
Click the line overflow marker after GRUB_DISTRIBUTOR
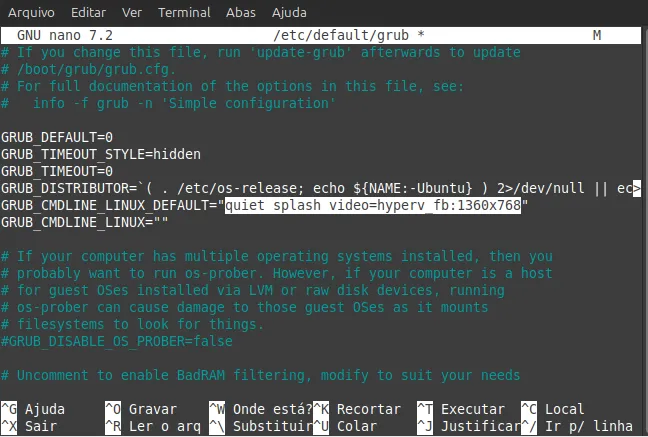[x=636, y=188]
